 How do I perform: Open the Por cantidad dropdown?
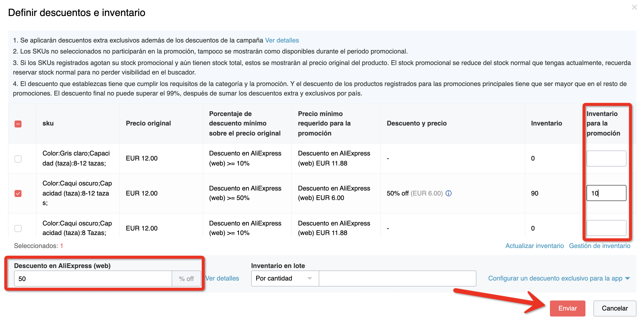tap(285, 278)
